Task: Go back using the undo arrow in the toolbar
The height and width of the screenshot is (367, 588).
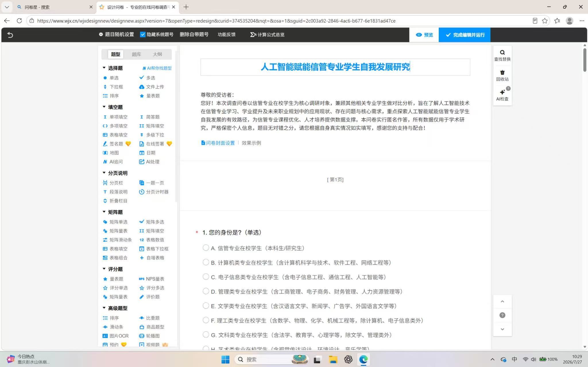Action: tap(10, 35)
